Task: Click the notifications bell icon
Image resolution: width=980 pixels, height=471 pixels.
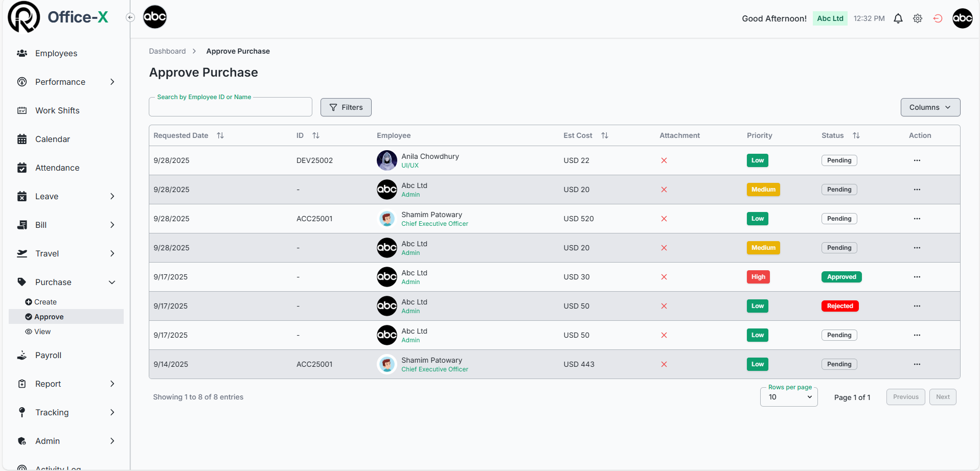Action: tap(898, 18)
